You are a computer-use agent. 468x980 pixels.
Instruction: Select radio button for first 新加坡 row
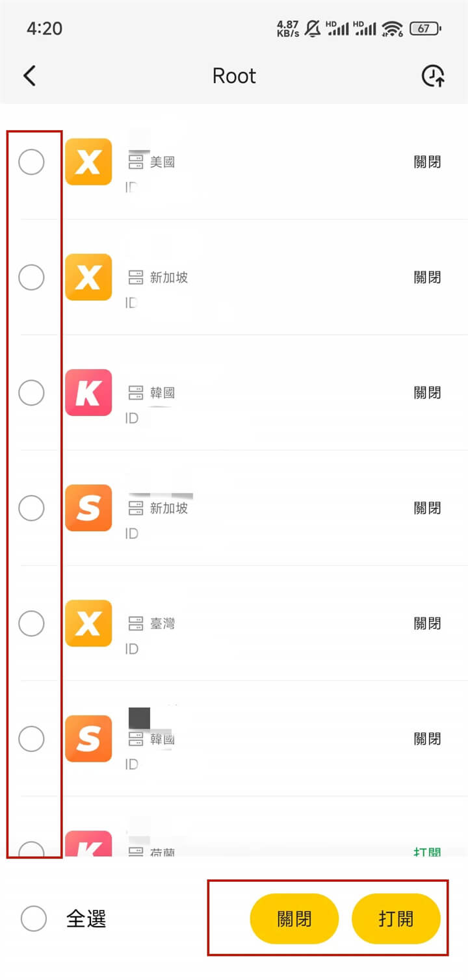pos(31,277)
